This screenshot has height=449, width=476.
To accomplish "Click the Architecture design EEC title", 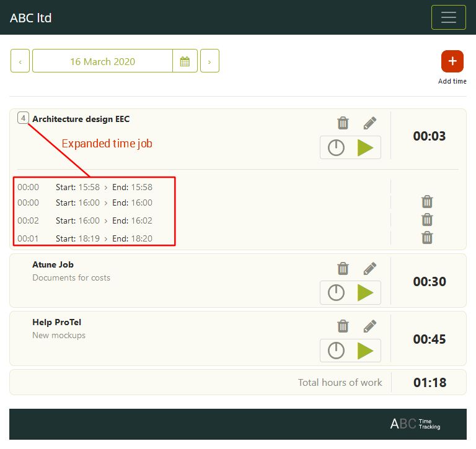I will tap(81, 119).
